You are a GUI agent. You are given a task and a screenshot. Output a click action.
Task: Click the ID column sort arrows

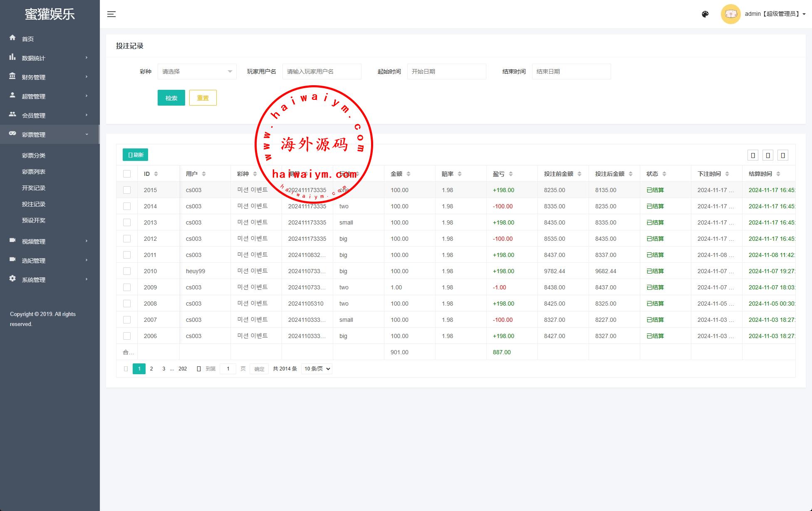156,174
